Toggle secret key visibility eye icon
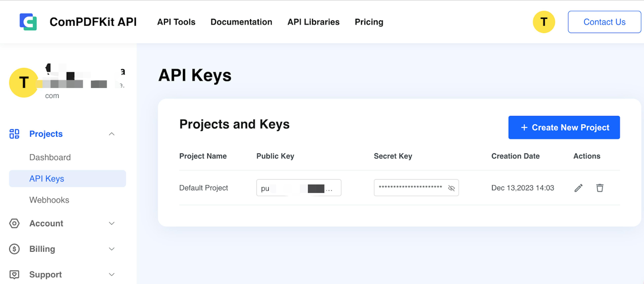 coord(451,188)
